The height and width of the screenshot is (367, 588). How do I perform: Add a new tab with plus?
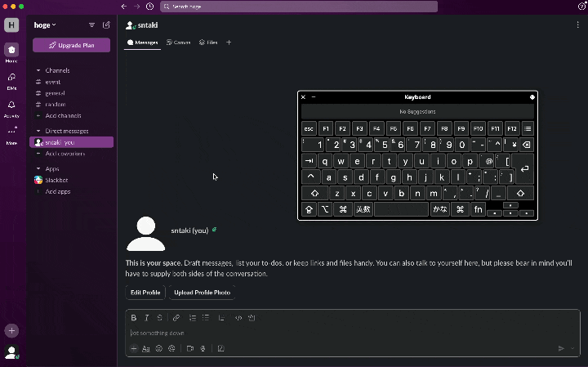click(229, 43)
